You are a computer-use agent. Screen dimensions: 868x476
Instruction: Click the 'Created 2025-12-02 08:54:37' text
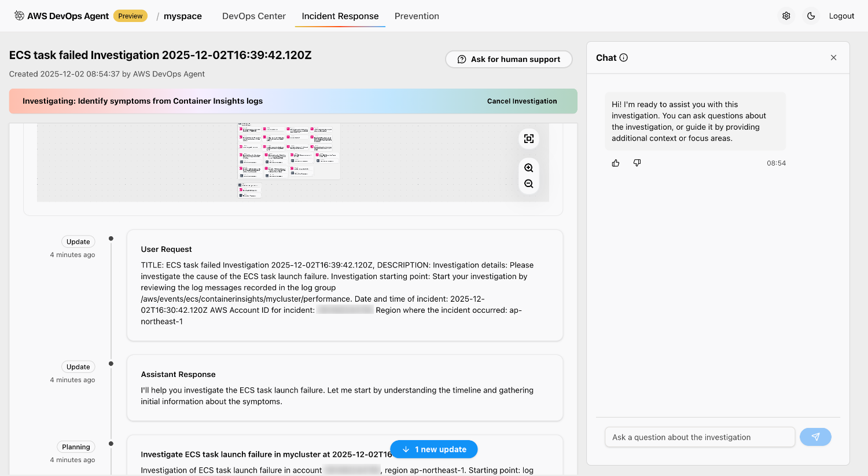pyautogui.click(x=107, y=74)
